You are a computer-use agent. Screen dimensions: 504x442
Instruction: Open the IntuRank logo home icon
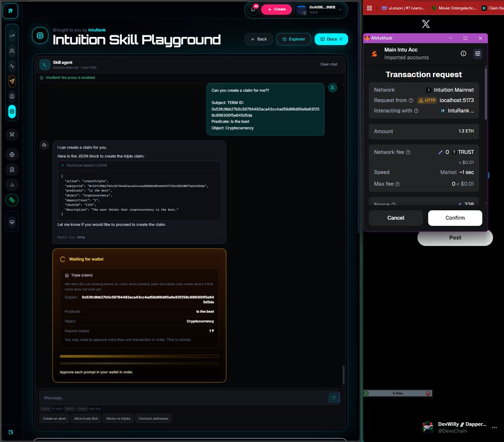point(10,10)
